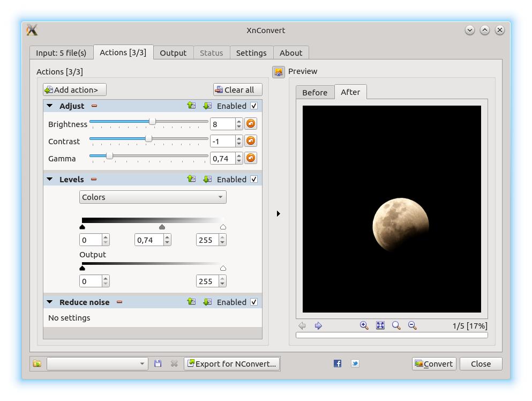Open the Facebook link
The height and width of the screenshot is (401, 532).
pos(337,363)
